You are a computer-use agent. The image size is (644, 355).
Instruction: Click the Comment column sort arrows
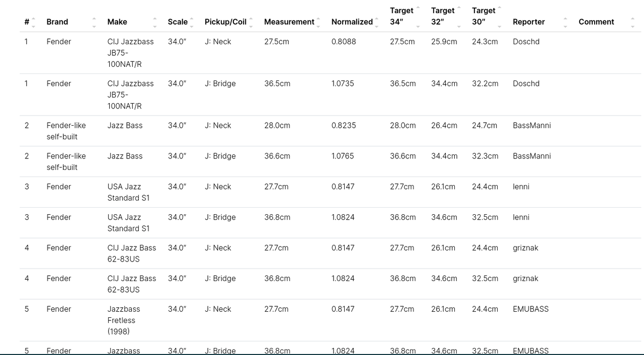[x=632, y=22]
